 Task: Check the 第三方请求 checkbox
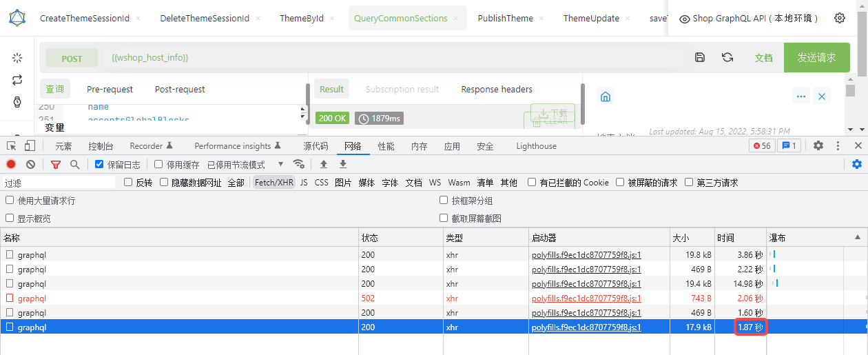coord(689,183)
